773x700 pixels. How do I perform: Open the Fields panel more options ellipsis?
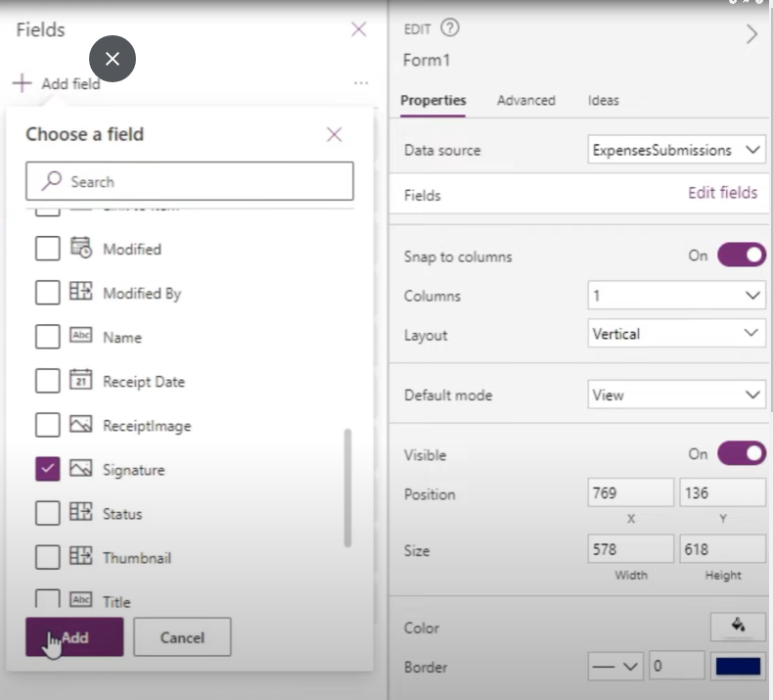(361, 83)
